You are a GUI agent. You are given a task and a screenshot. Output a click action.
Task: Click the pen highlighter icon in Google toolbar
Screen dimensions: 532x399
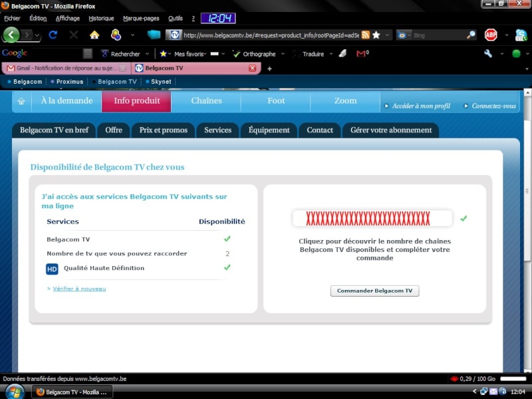tap(342, 53)
